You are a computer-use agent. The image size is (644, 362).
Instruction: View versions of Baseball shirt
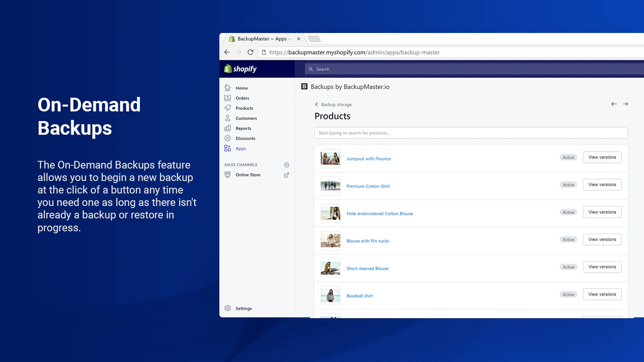coord(602,294)
